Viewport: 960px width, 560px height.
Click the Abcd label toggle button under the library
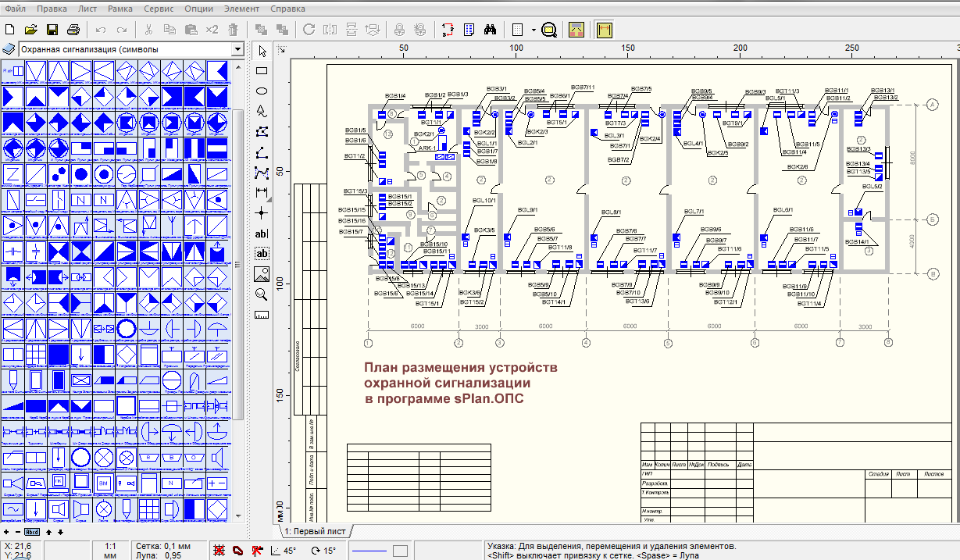(x=32, y=532)
